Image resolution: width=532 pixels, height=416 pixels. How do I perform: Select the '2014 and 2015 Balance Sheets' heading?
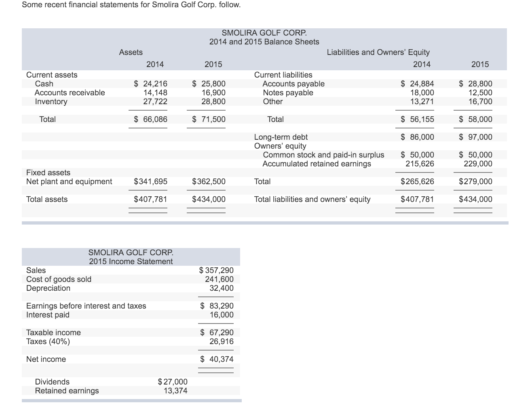coord(264,42)
